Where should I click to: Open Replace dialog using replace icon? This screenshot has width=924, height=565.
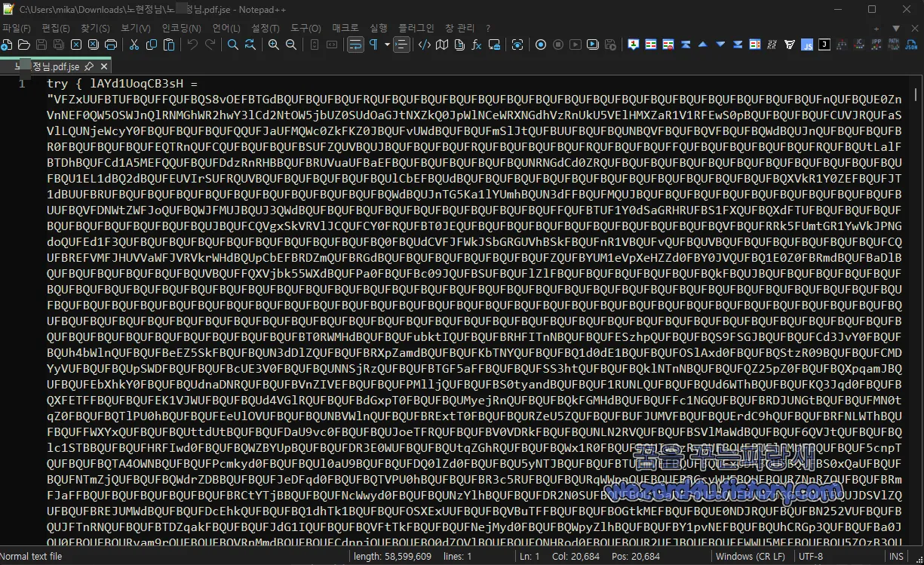tap(250, 45)
